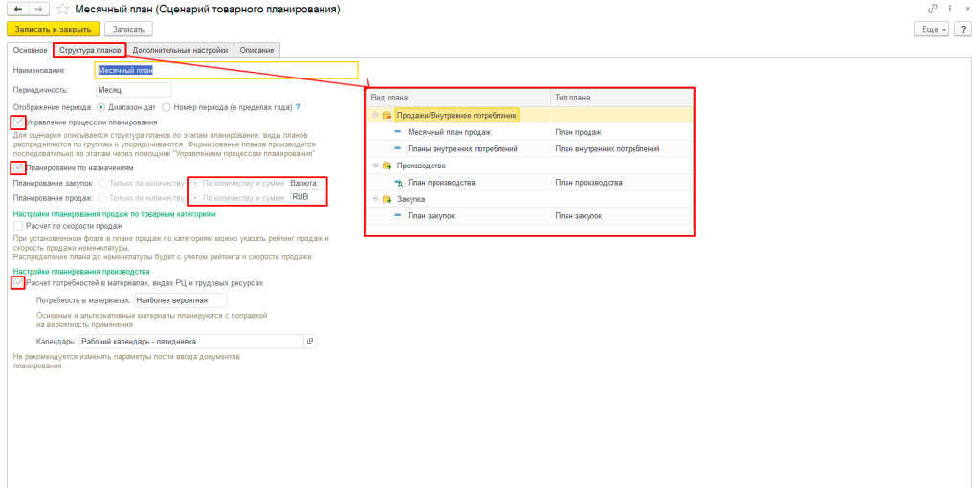Enable Расчет по скорости продаж checkbox

[x=18, y=226]
